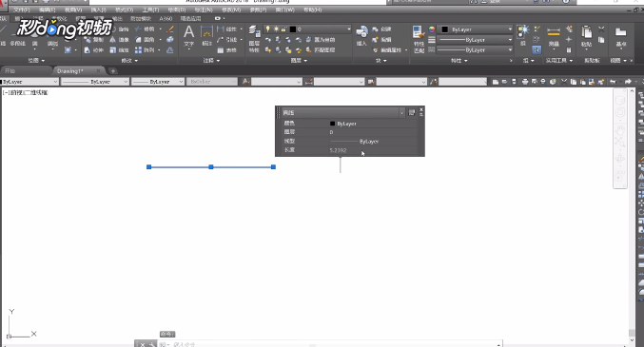Toggle layer freeze sun icon
The image size is (644, 347).
pyautogui.click(x=276, y=29)
